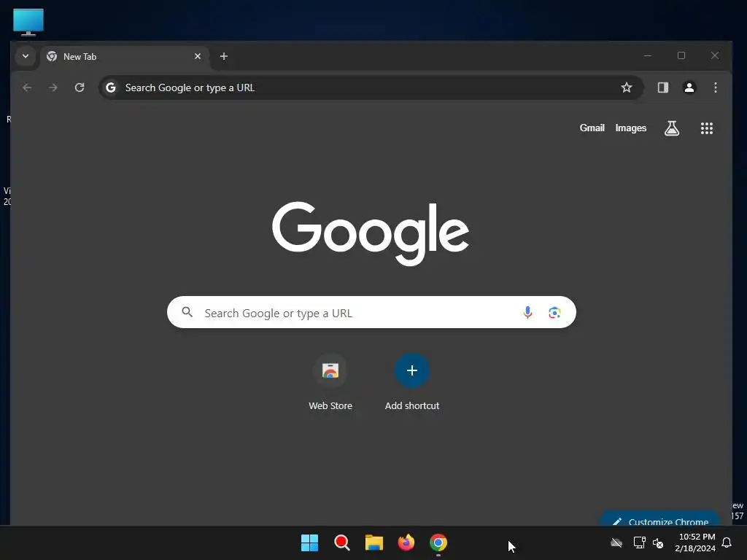Viewport: 747px width, 560px height.
Task: Open File Explorer from the taskbar
Action: tap(374, 542)
